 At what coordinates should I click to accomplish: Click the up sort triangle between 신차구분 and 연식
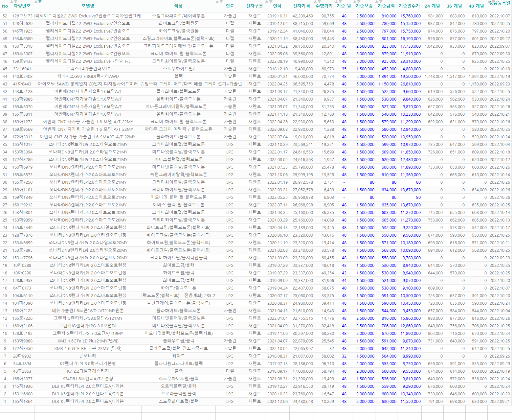pyautogui.click(x=267, y=2)
